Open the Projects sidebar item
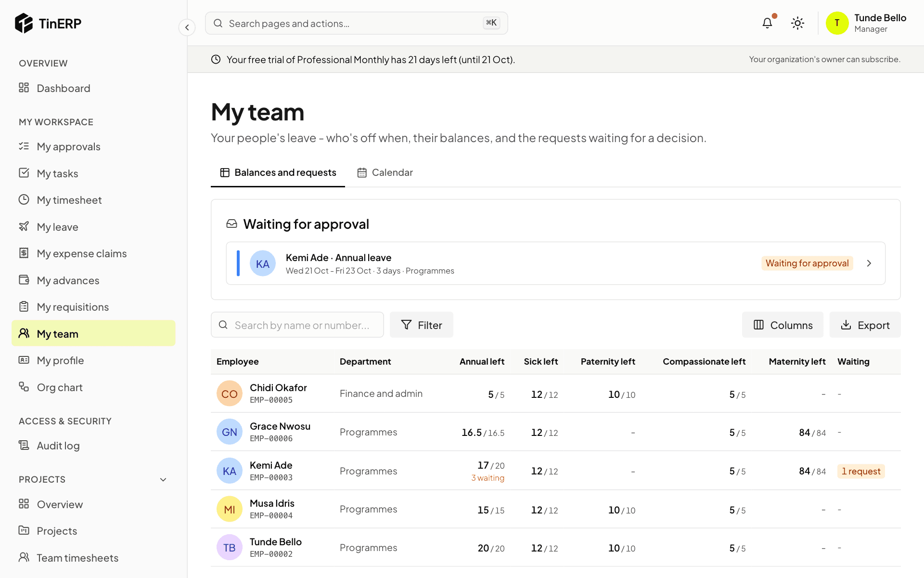The image size is (924, 578). point(93,531)
